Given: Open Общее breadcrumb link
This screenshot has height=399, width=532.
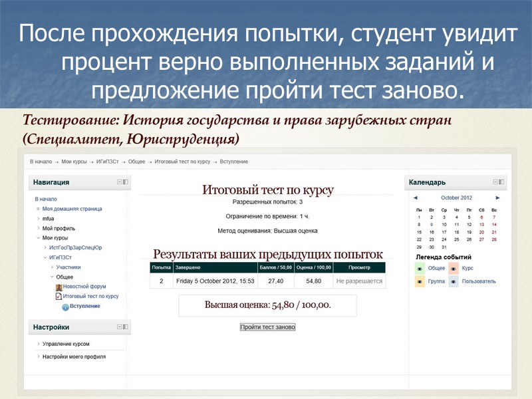Looking at the screenshot, I should click(137, 162).
